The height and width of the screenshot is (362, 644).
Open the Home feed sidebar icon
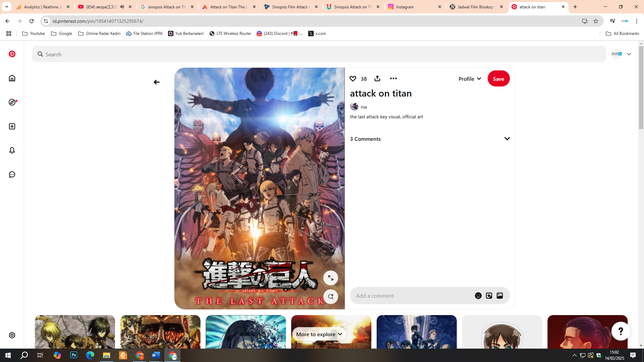point(12,78)
